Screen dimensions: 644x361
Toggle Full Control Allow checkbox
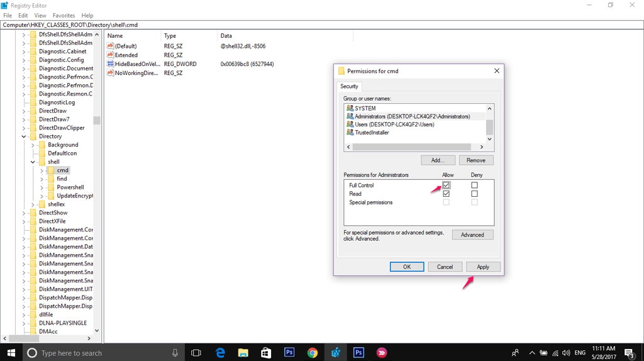[446, 186]
